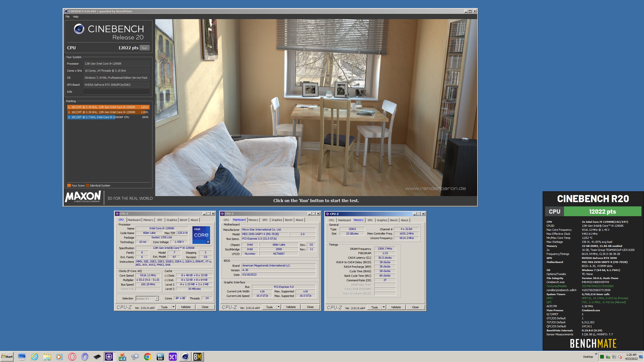Viewport: 644px width, 362px height.
Task: Click the green 12022 pts BenchMate score bar
Action: pyautogui.click(x=602, y=211)
